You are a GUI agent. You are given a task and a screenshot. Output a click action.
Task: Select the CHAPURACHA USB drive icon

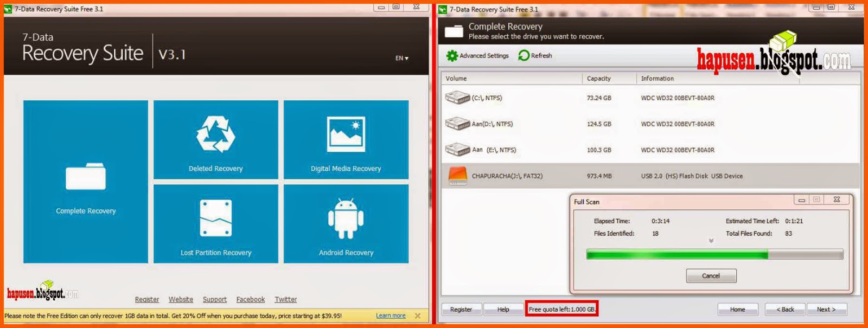click(458, 176)
